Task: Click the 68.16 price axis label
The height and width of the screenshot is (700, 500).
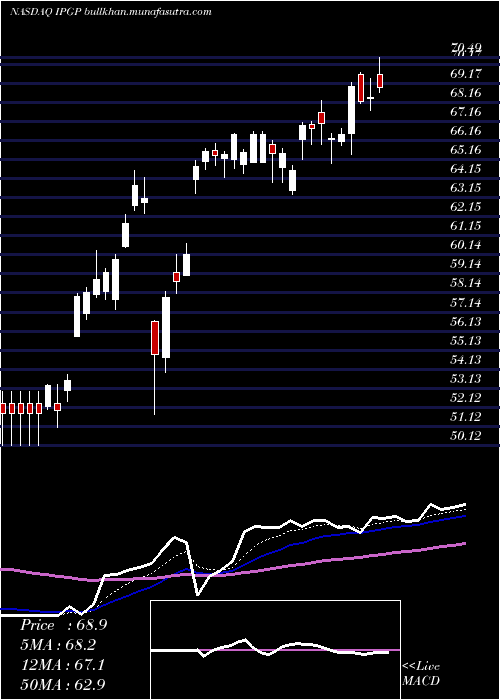Action: (x=466, y=93)
